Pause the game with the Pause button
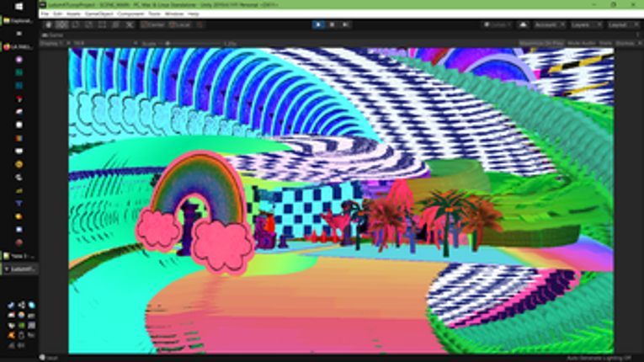Viewport: 644px width, 362px height. coord(332,24)
